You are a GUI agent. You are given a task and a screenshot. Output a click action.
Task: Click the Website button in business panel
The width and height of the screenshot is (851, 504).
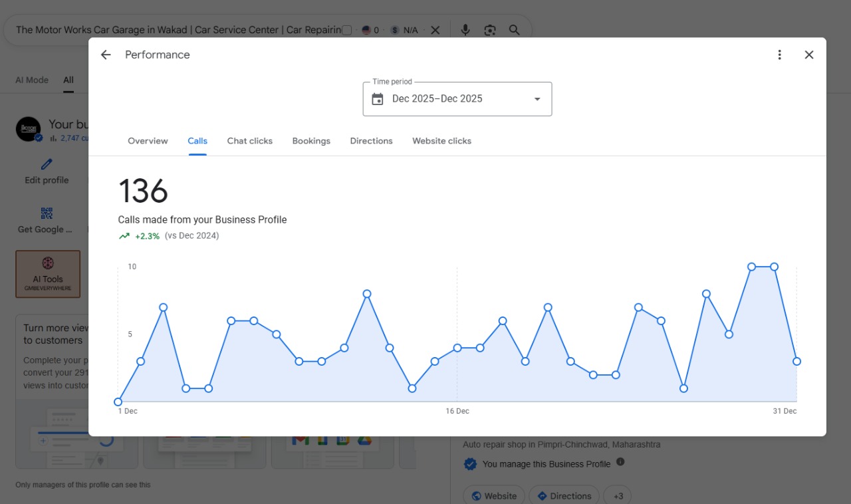pos(494,496)
